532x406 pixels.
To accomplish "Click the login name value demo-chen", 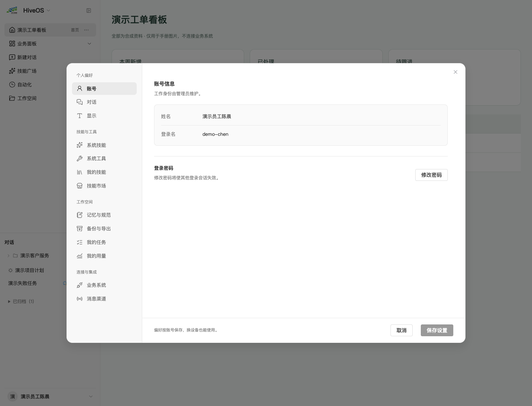I will [215, 134].
